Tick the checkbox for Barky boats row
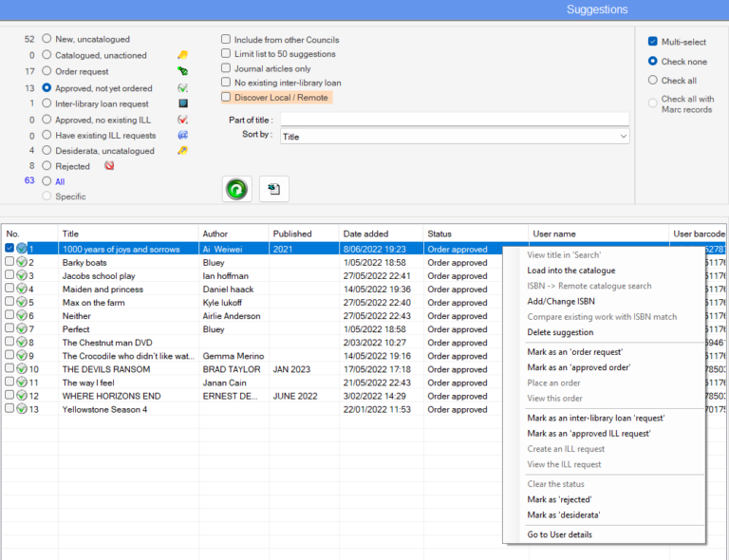Image resolution: width=729 pixels, height=560 pixels. pos(9,261)
